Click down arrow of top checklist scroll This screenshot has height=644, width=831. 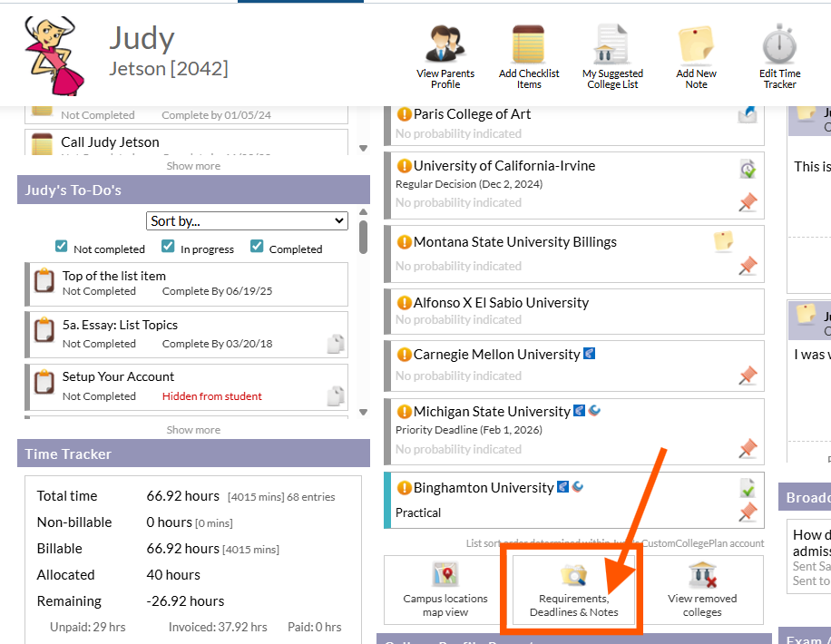363,149
